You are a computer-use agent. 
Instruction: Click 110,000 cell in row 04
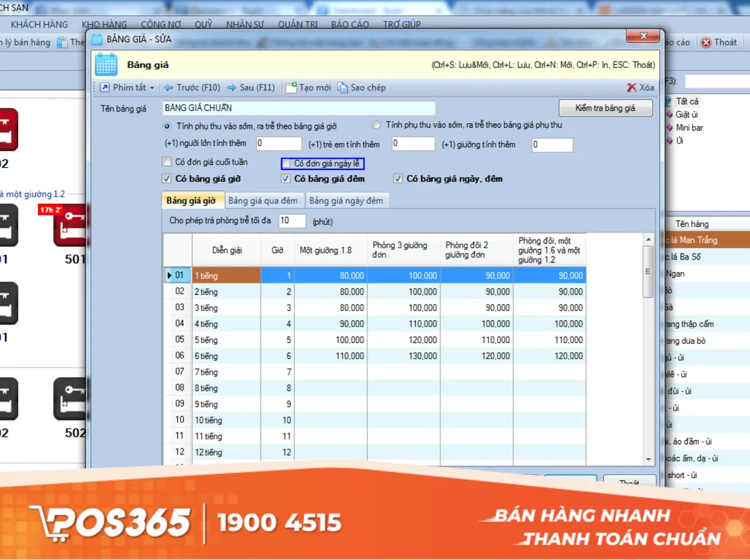click(404, 323)
